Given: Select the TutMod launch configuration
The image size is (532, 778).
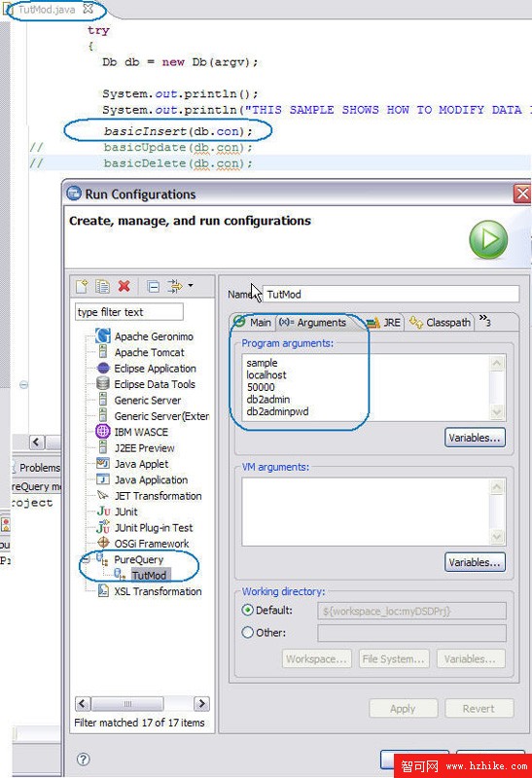Looking at the screenshot, I should (x=149, y=575).
